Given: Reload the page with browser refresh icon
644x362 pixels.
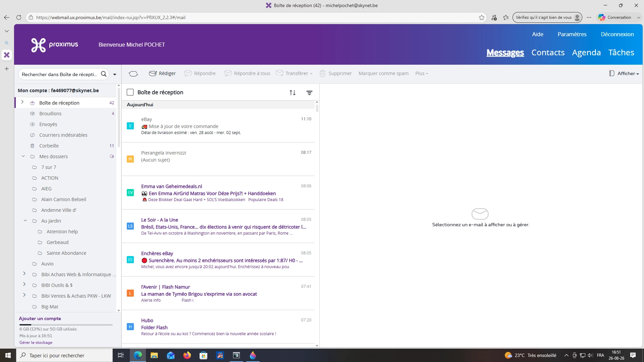Looking at the screenshot, I should pos(19,17).
